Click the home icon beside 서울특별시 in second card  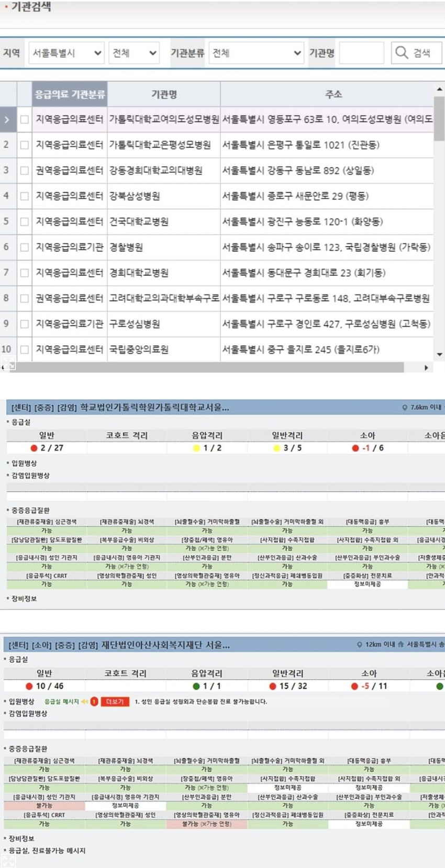tap(400, 645)
